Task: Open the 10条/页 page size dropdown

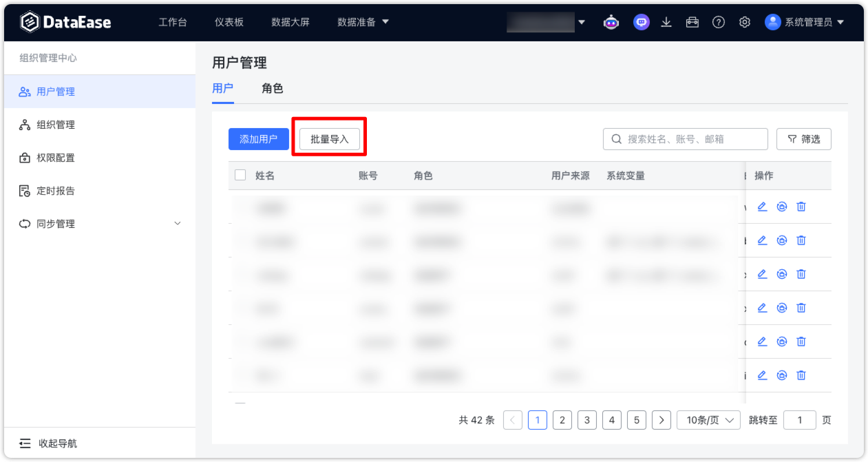Action: coord(708,420)
